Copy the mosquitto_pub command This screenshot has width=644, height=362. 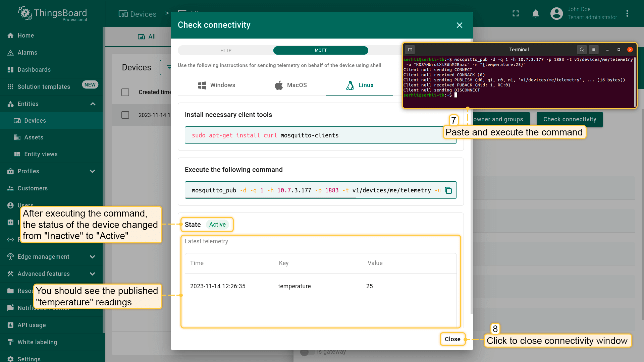click(x=448, y=190)
